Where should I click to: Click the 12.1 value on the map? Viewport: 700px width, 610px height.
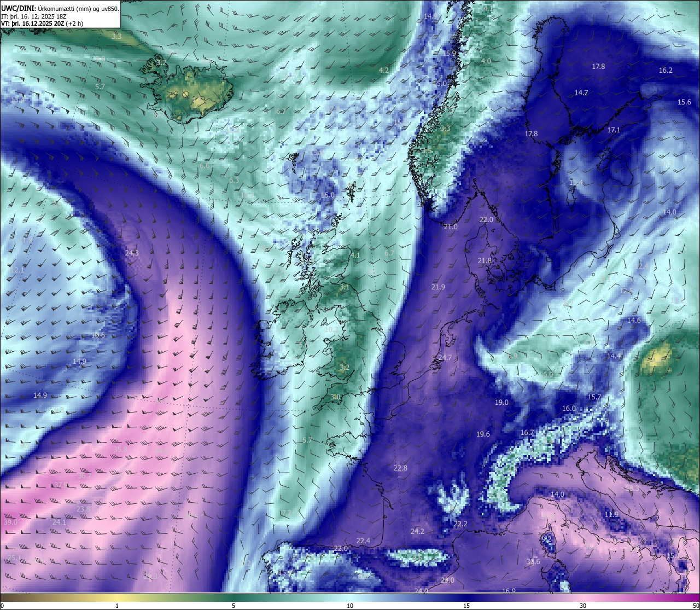17,270
